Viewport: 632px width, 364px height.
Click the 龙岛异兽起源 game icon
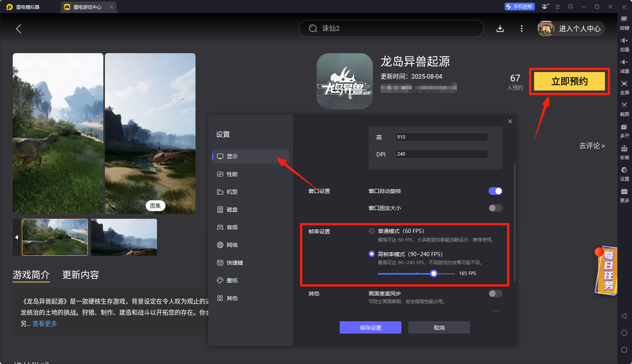coord(344,81)
